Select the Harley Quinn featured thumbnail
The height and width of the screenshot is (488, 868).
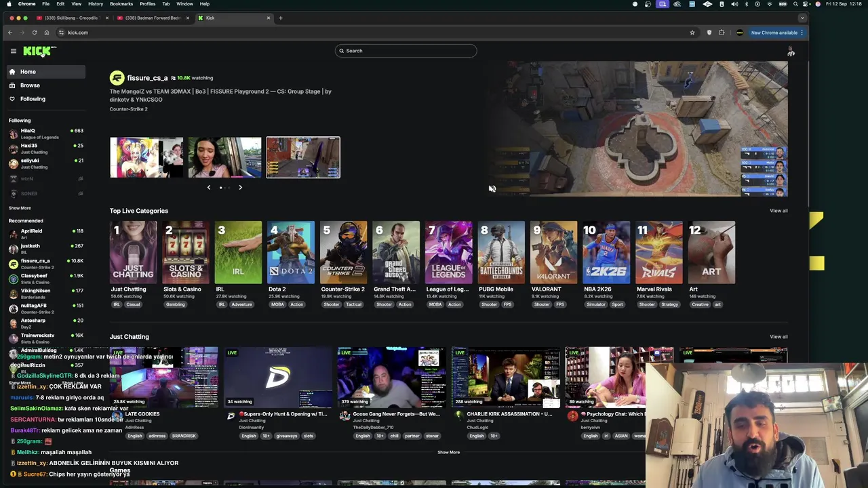pos(146,157)
